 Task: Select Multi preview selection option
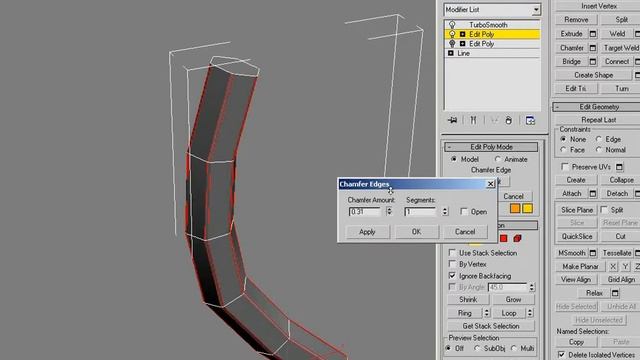point(513,348)
